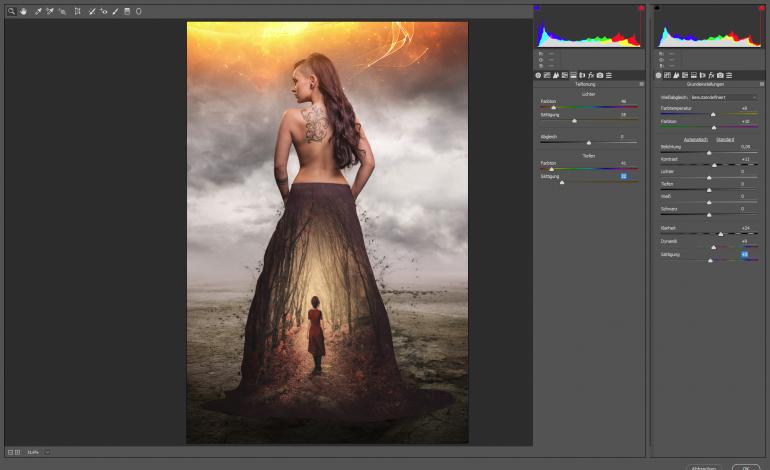Open Basic tab icon in Grundeinstellungen panel

[659, 75]
